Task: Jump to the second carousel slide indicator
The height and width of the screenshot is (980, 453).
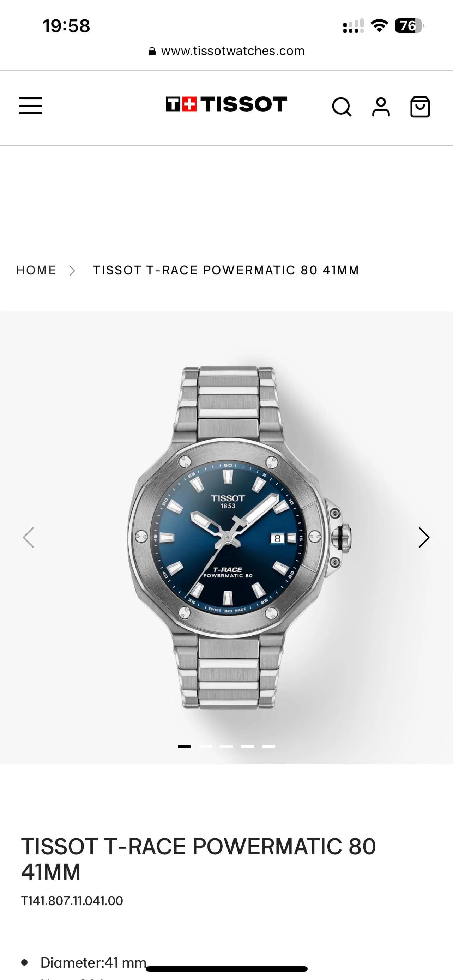Action: coord(205,746)
